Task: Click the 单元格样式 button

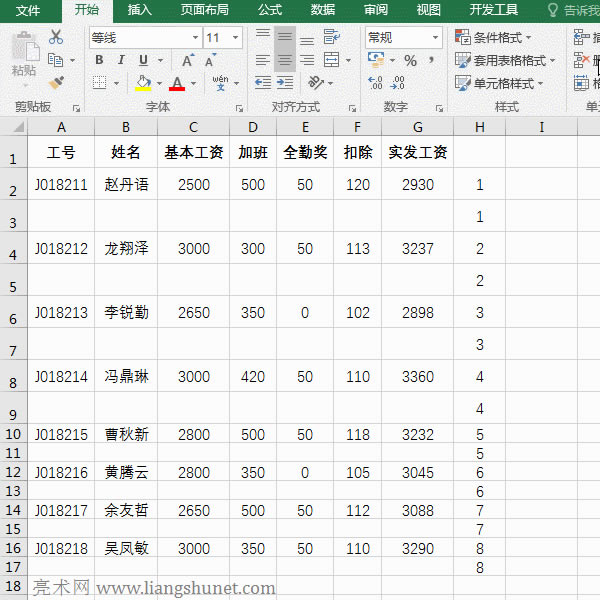Action: (x=500, y=83)
